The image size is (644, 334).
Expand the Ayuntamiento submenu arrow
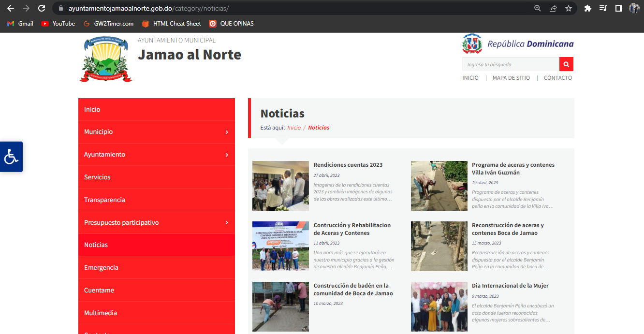(x=227, y=155)
